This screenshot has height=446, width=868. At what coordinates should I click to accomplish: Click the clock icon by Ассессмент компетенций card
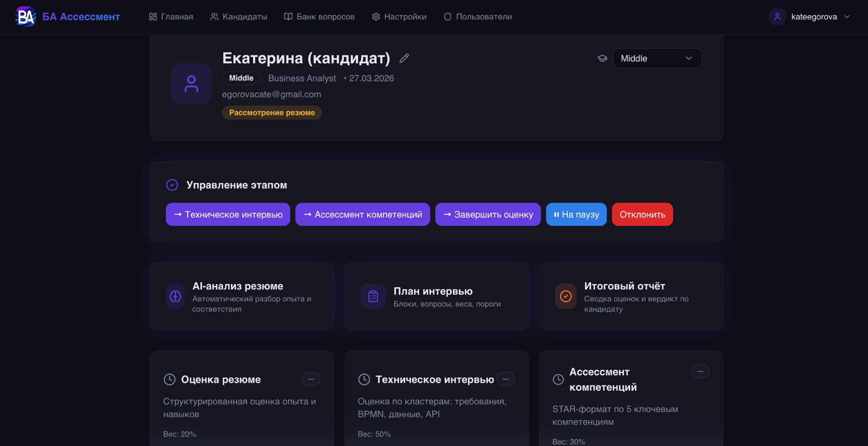pos(558,380)
